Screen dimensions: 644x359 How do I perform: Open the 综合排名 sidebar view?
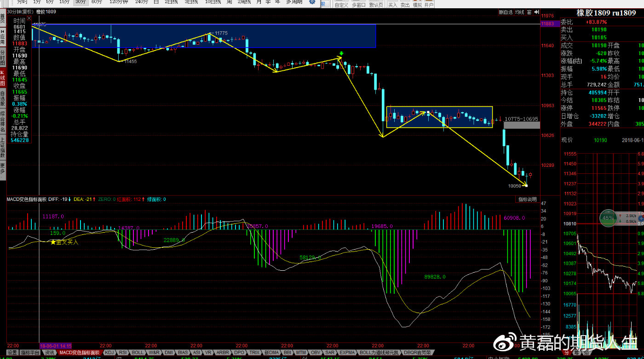(x=3, y=120)
